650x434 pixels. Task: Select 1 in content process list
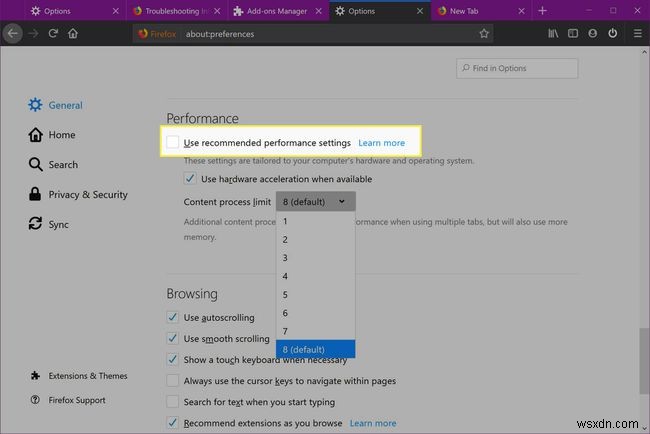coord(315,221)
